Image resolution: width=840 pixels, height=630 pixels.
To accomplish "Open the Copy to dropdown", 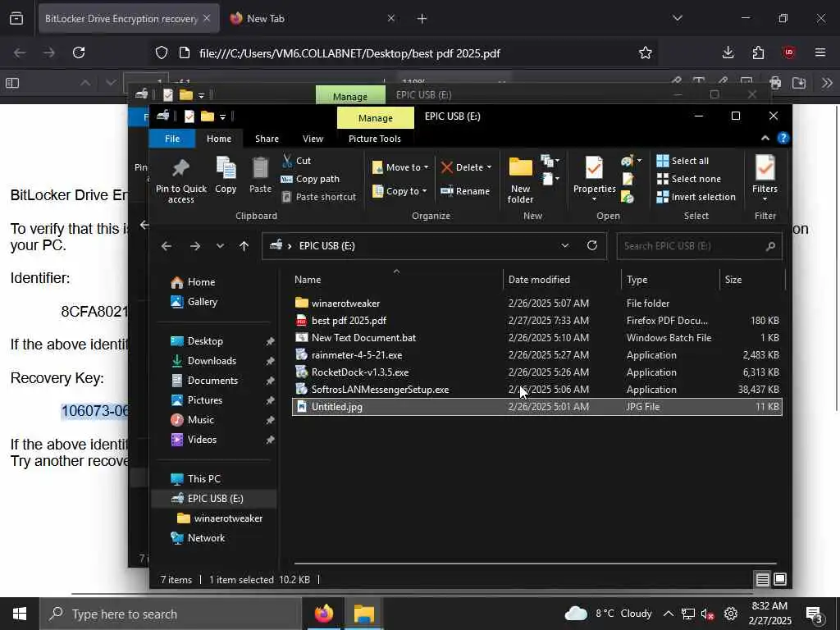I will click(x=399, y=191).
